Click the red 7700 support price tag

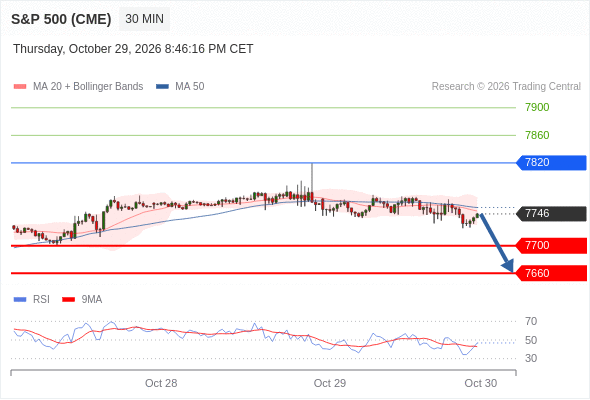(551, 246)
